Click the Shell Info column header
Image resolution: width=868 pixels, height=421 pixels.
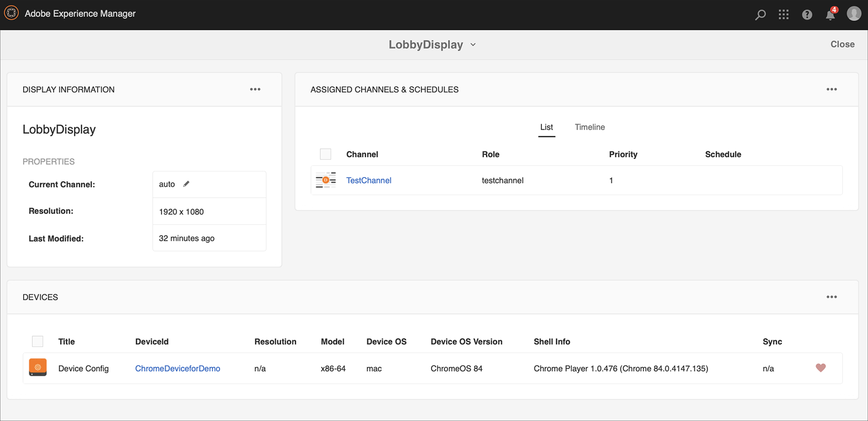[x=552, y=342]
